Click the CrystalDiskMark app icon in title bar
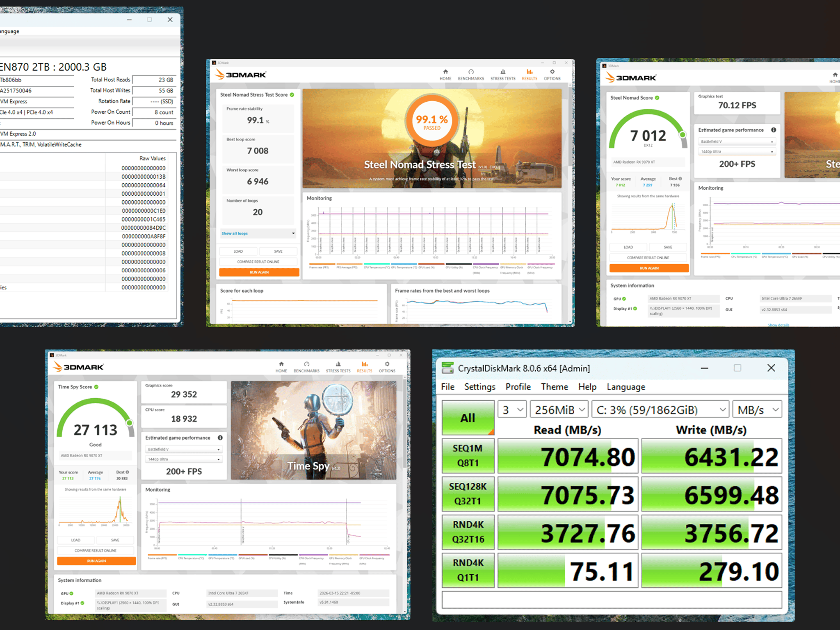 tap(447, 368)
